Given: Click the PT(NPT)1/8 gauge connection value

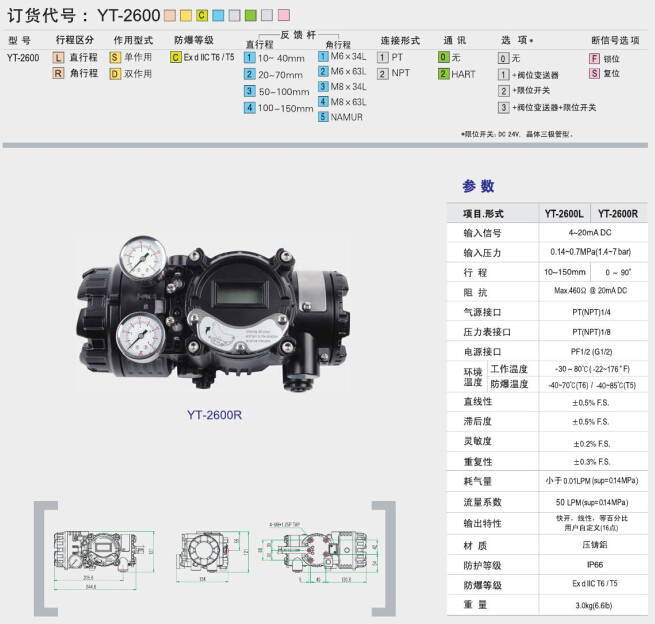Looking at the screenshot, I should [x=591, y=332].
